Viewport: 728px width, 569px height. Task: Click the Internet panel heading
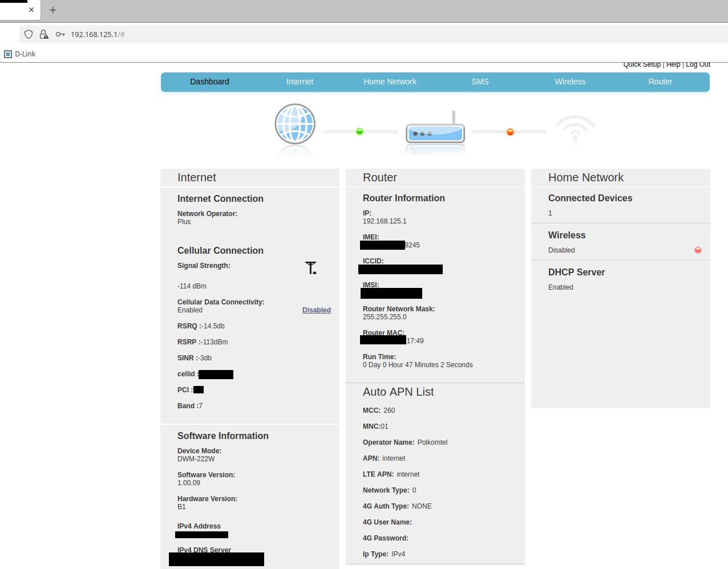(x=197, y=177)
